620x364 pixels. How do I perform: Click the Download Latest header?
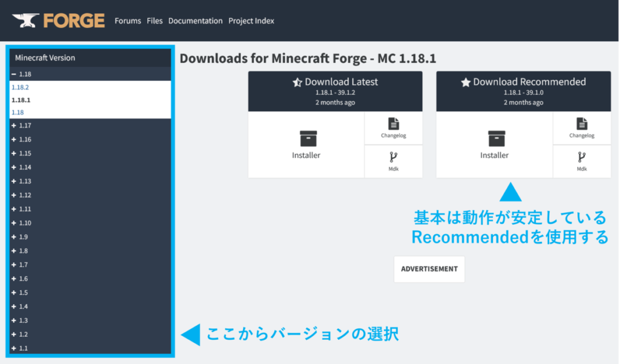335,91
